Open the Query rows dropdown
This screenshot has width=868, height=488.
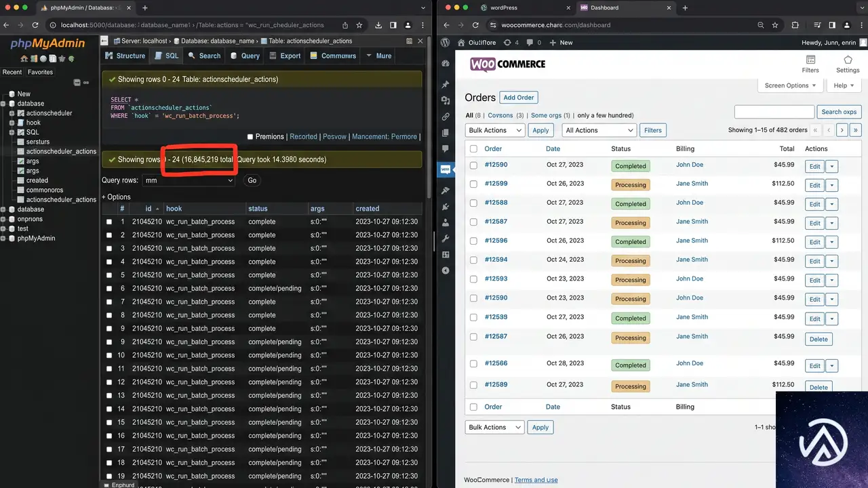click(189, 180)
